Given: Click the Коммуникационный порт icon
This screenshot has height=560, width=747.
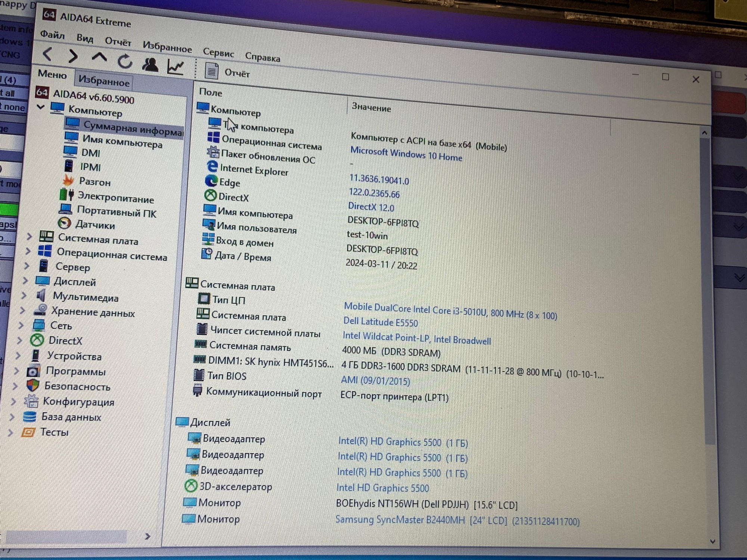Looking at the screenshot, I should pyautogui.click(x=198, y=391).
